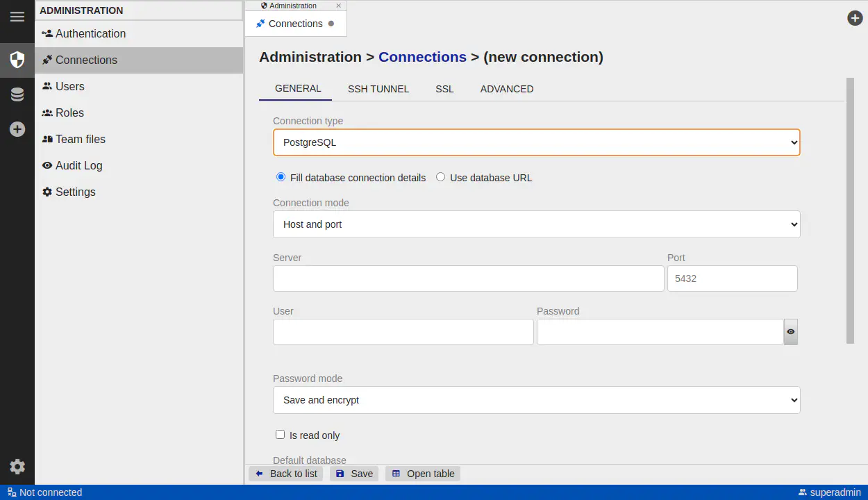Open the settings gear at bottom left
The height and width of the screenshot is (500, 868).
tap(17, 467)
